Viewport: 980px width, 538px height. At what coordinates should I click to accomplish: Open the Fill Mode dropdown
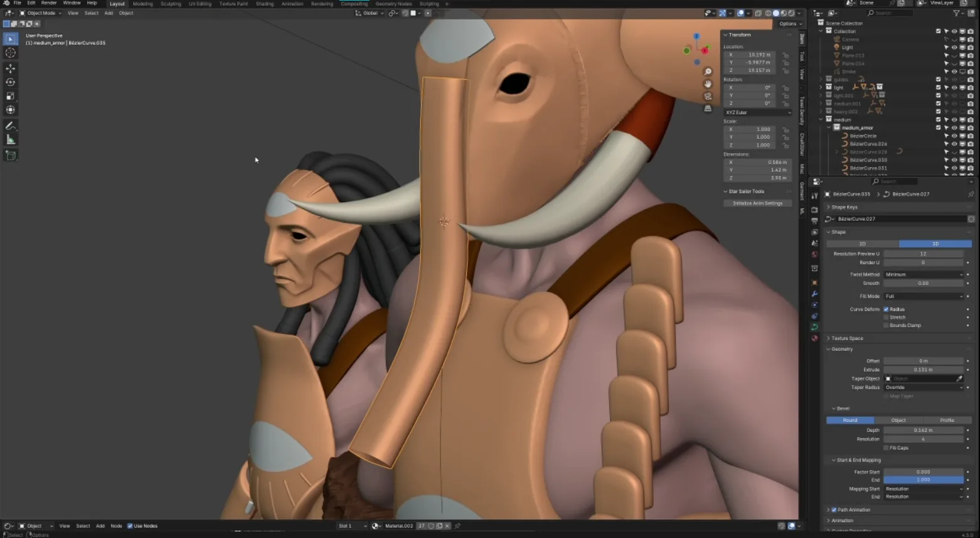click(924, 296)
